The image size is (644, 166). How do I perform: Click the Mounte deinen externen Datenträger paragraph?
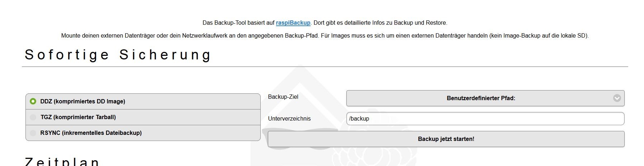click(325, 36)
